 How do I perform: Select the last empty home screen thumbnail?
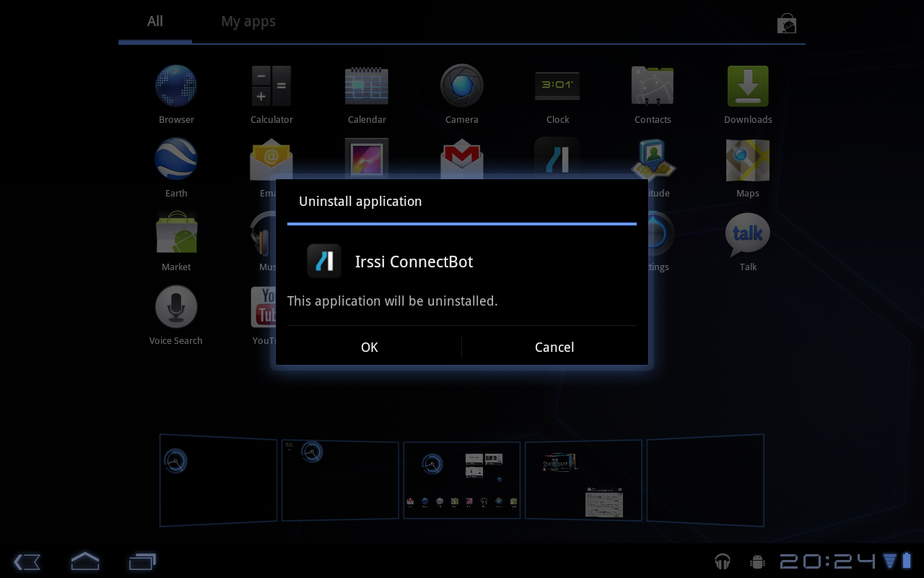pos(705,479)
